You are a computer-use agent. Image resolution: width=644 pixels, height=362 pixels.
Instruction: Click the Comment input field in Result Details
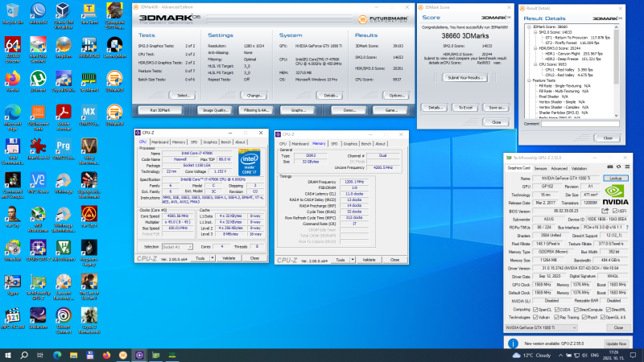click(580, 124)
